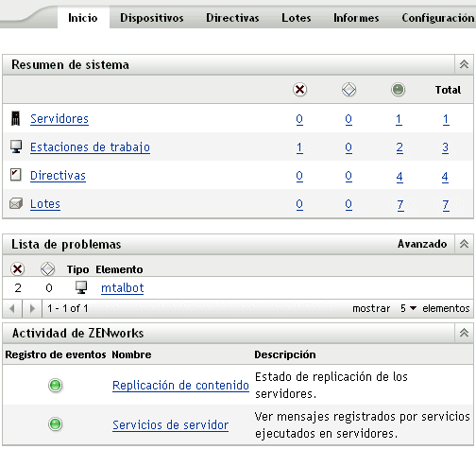The image size is (476, 449).
Task: Click green status icon for Replicación de contenido
Action: pyautogui.click(x=56, y=385)
